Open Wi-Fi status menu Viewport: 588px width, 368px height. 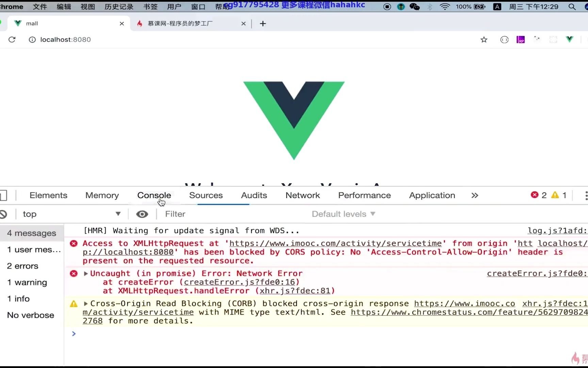coord(445,6)
